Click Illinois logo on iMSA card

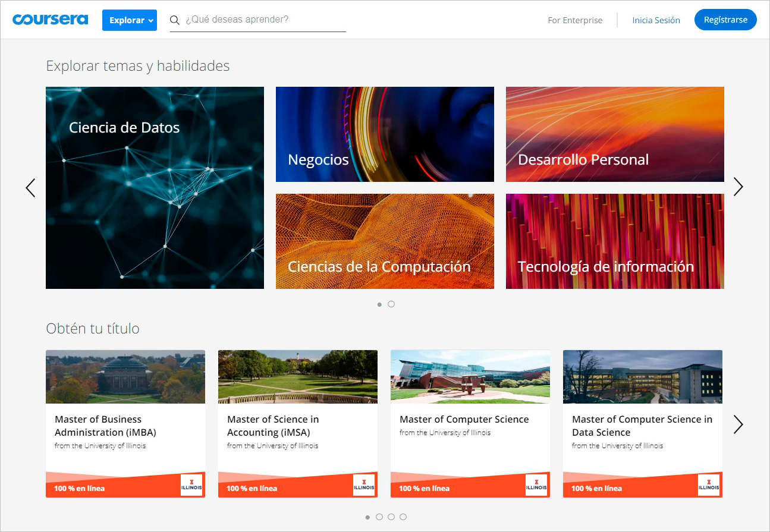coord(364,485)
